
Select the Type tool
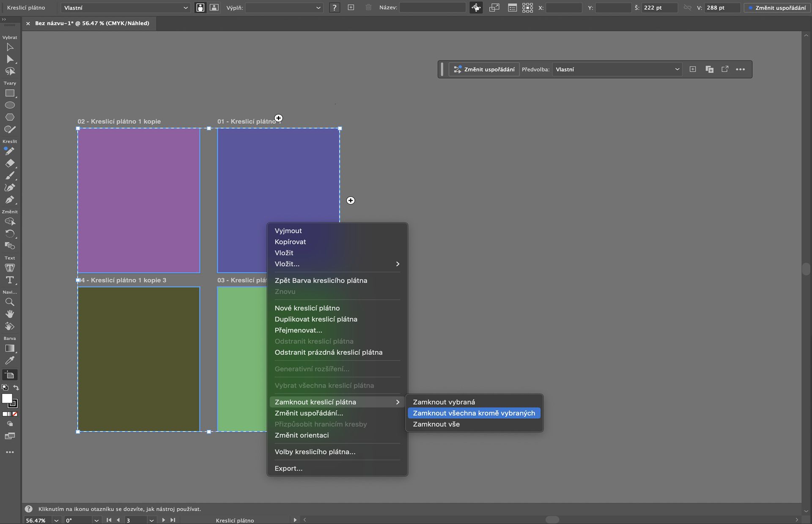(x=10, y=280)
